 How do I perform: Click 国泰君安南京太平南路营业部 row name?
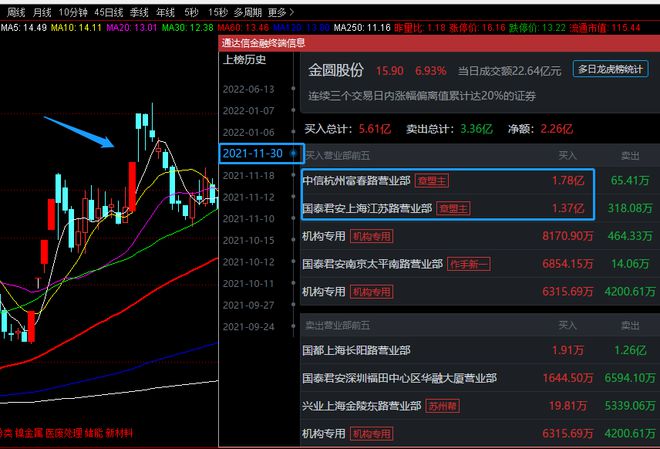tap(373, 264)
